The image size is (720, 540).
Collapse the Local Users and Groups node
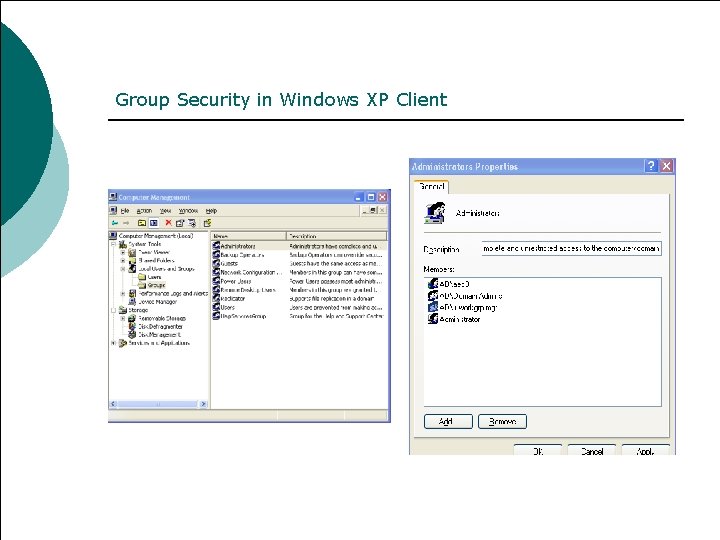(123, 269)
